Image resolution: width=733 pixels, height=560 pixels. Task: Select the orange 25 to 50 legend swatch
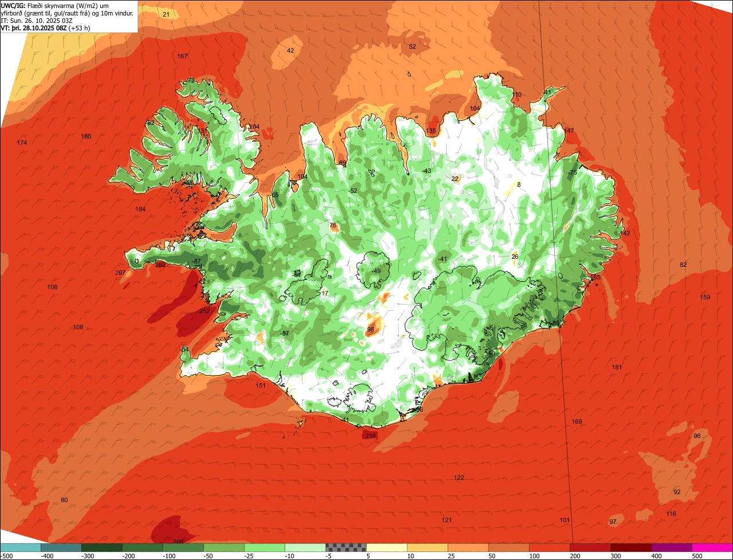tap(468, 547)
